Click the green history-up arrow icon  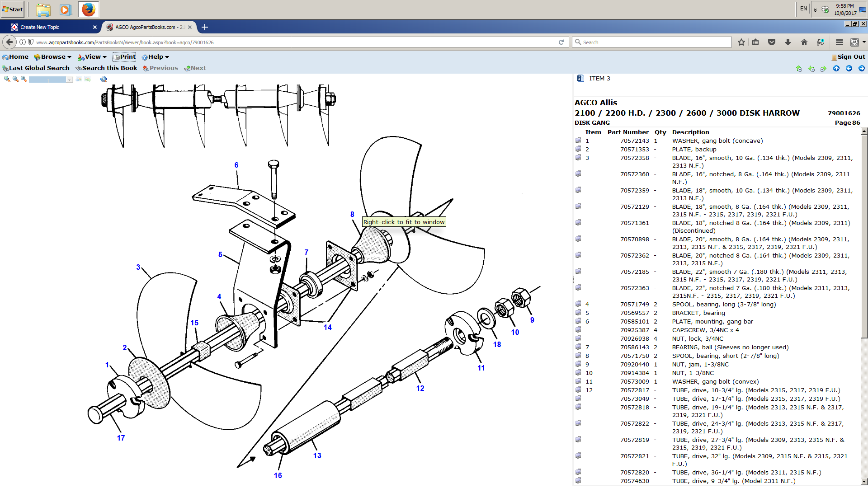point(799,69)
